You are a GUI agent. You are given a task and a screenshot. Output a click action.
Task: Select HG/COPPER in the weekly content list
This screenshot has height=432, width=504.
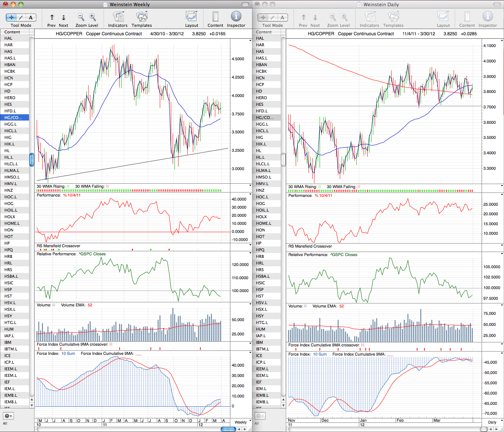coord(15,118)
